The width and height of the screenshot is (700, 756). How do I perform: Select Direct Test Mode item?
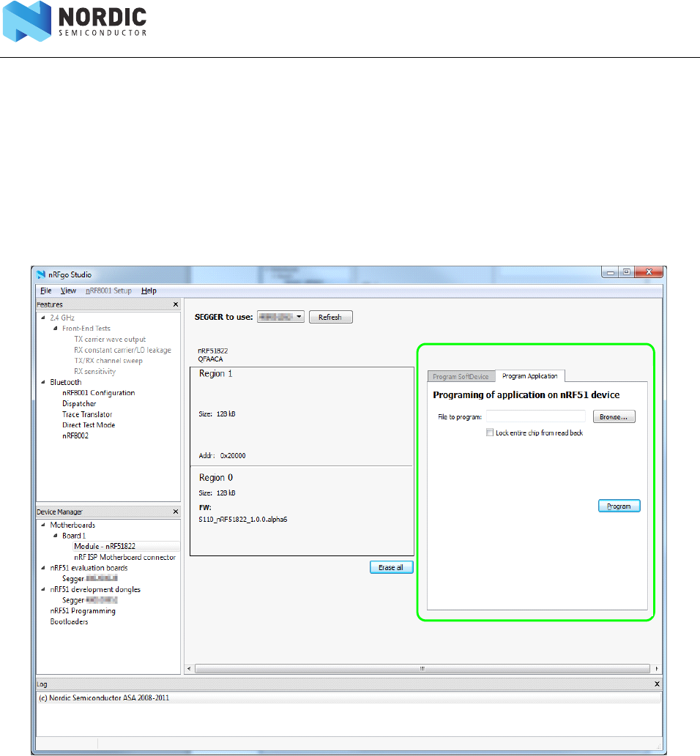click(x=89, y=424)
